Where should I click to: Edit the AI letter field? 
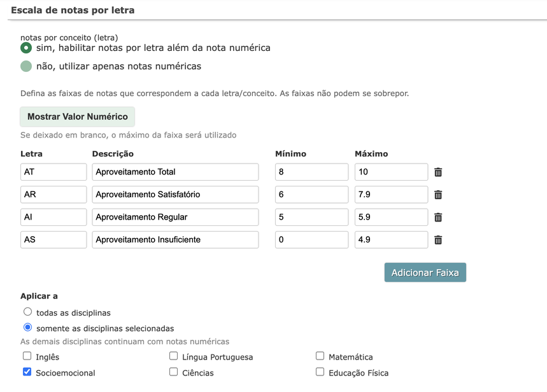point(53,217)
